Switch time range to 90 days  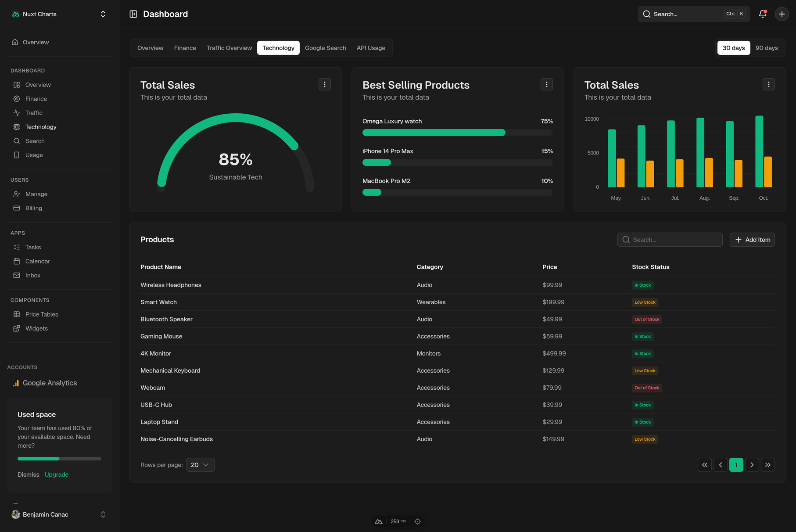pyautogui.click(x=766, y=48)
